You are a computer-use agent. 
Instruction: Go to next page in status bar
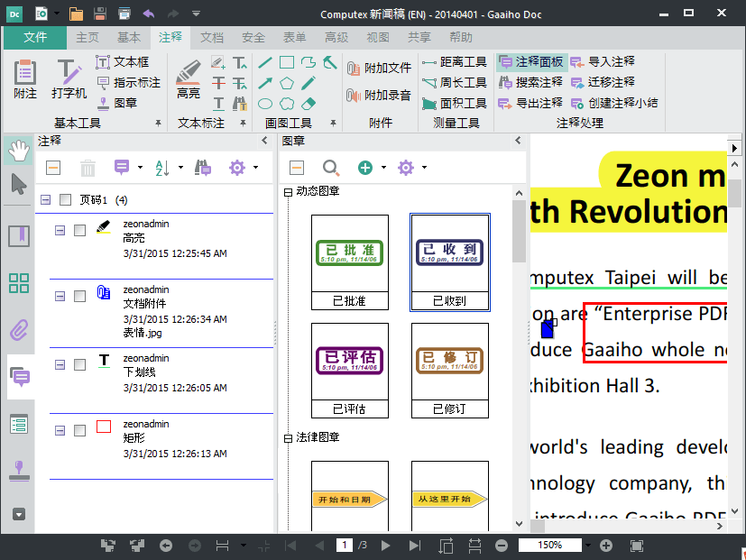pyautogui.click(x=385, y=546)
